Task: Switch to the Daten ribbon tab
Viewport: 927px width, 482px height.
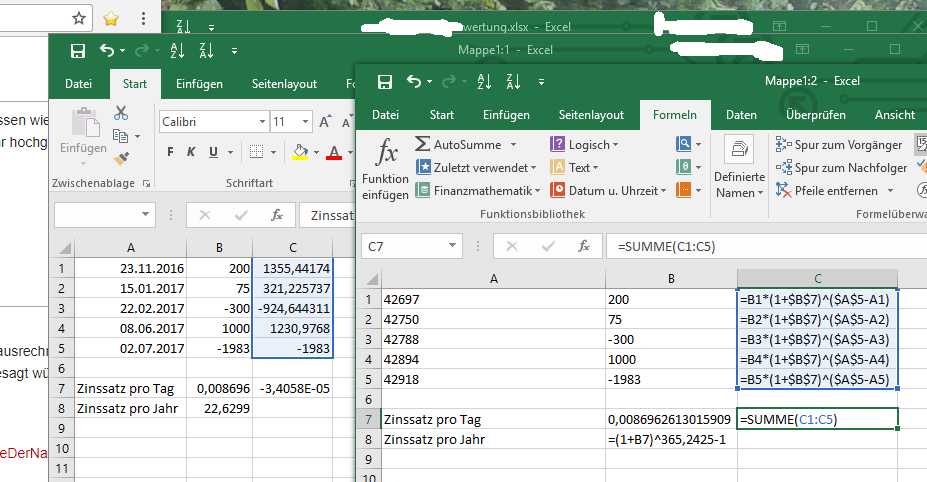Action: click(741, 115)
